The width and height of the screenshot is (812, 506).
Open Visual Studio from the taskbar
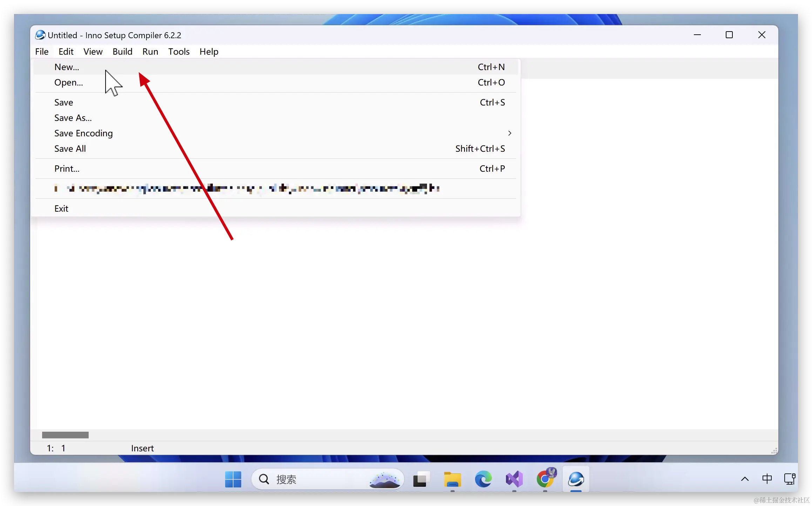point(514,479)
